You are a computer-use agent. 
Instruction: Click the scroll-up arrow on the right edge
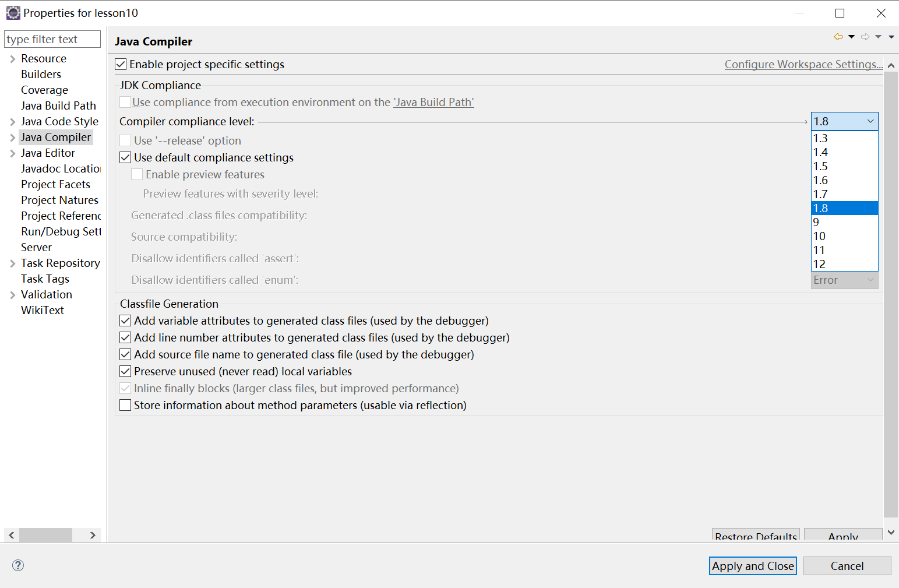pyautogui.click(x=891, y=65)
